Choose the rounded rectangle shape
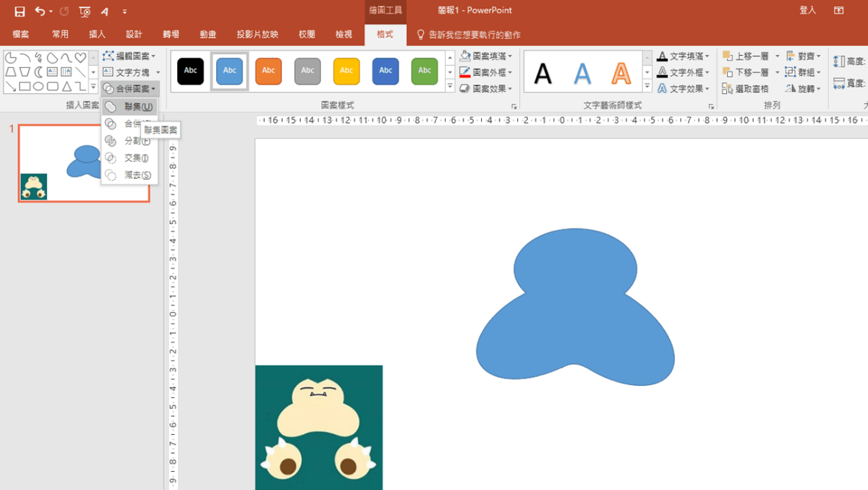 (52, 86)
